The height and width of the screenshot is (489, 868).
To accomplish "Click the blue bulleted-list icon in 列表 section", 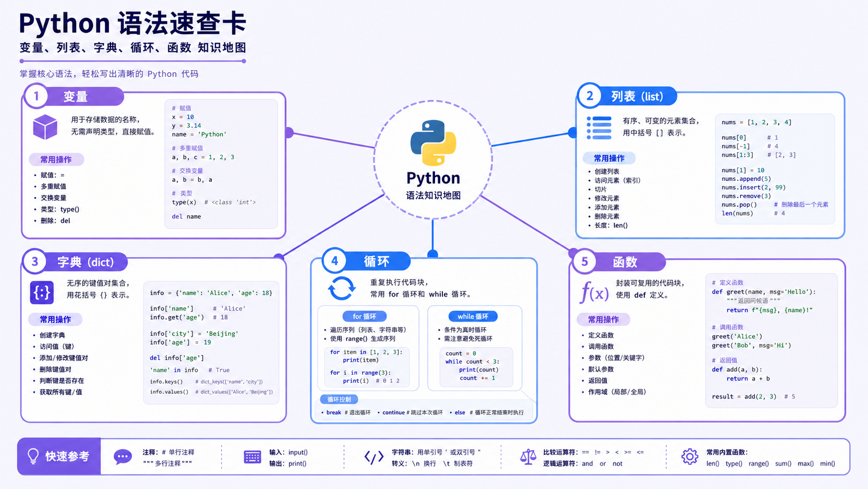I will pyautogui.click(x=599, y=128).
